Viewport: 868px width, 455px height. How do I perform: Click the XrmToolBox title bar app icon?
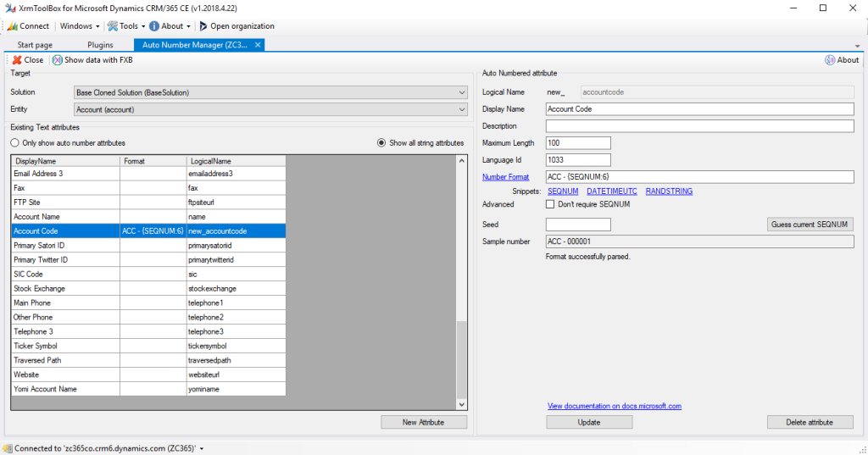(x=10, y=8)
